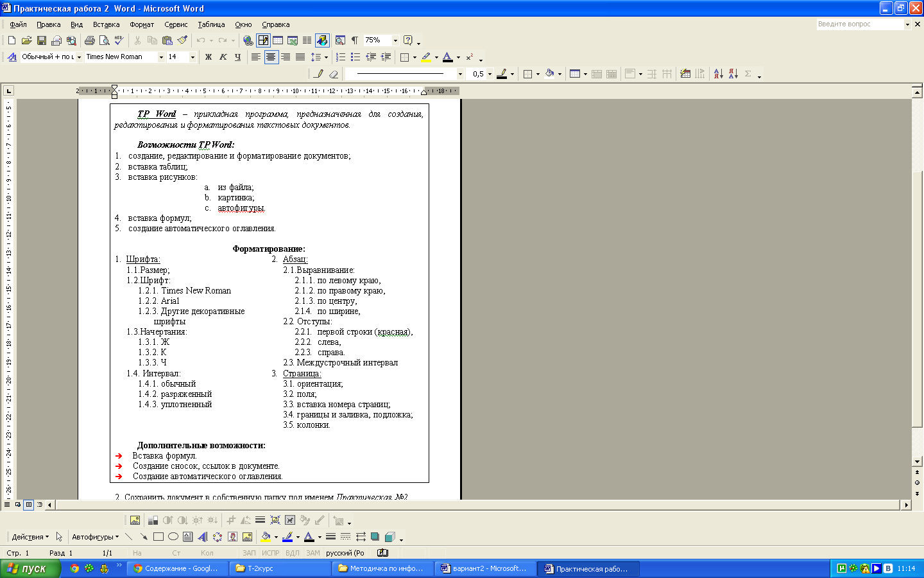Switch to вариант2 - Microsoft Word taskbar button
Image resolution: width=924 pixels, height=578 pixels.
(x=485, y=568)
